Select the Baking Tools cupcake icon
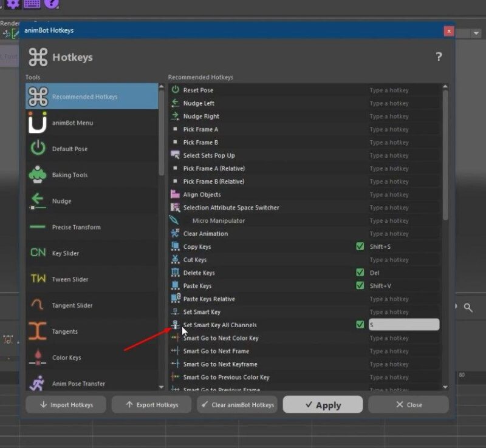Screen dimensions: 486x448 [x=38, y=175]
